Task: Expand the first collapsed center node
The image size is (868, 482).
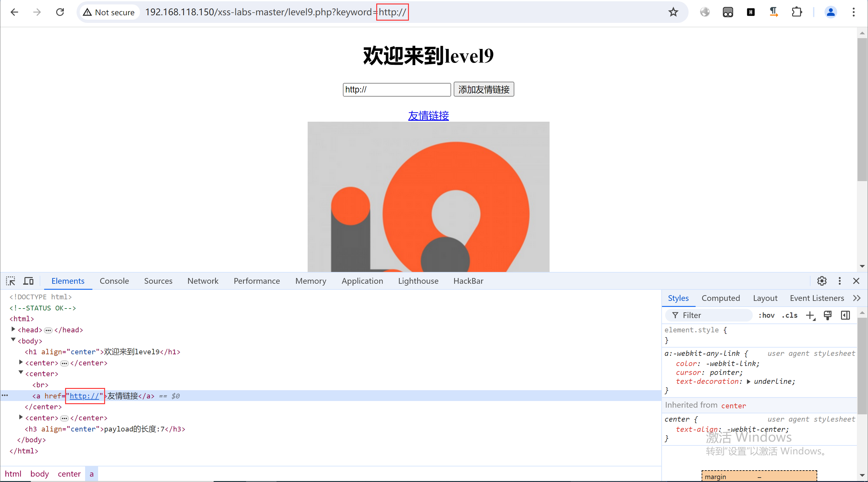Action: click(x=21, y=362)
